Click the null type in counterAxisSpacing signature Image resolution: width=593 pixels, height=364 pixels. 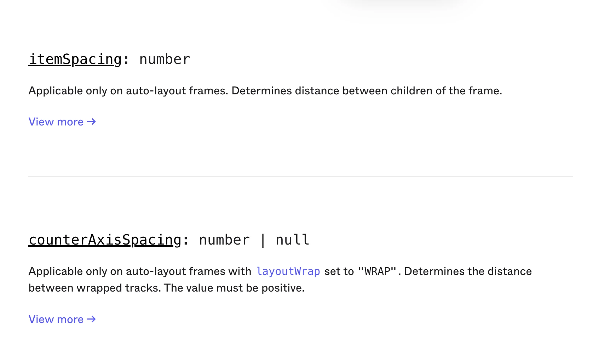[292, 240]
